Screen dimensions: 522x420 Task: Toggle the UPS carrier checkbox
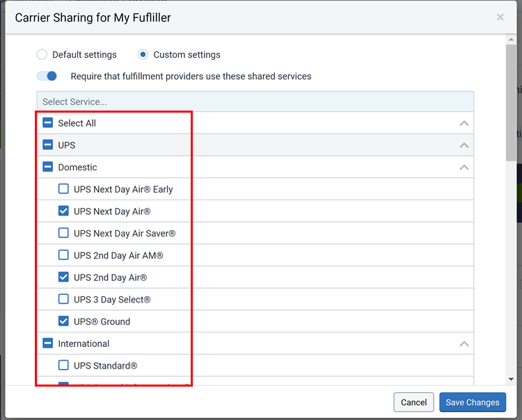click(x=48, y=145)
